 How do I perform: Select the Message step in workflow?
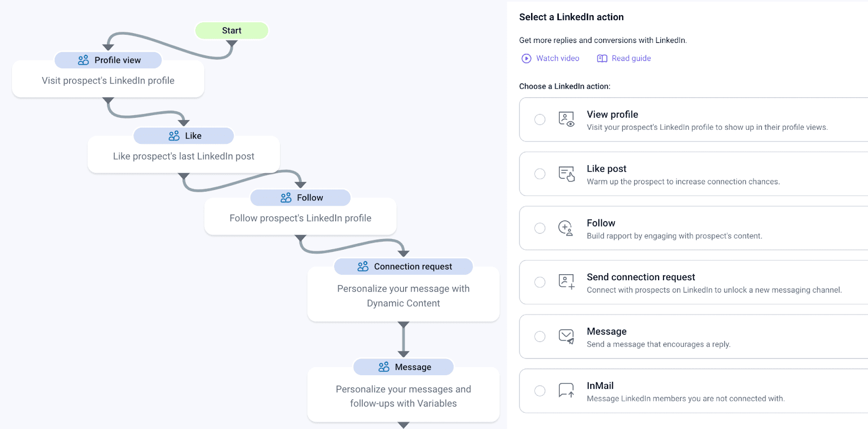coord(404,367)
